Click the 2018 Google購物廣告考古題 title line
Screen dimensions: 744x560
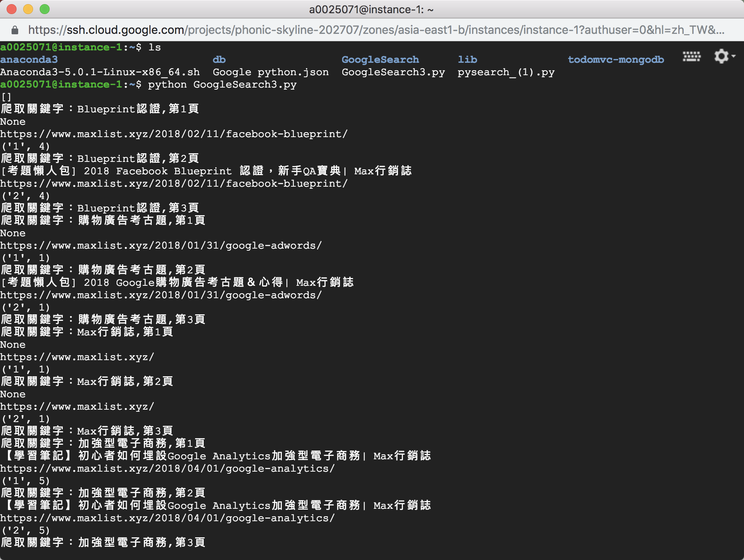pyautogui.click(x=177, y=282)
